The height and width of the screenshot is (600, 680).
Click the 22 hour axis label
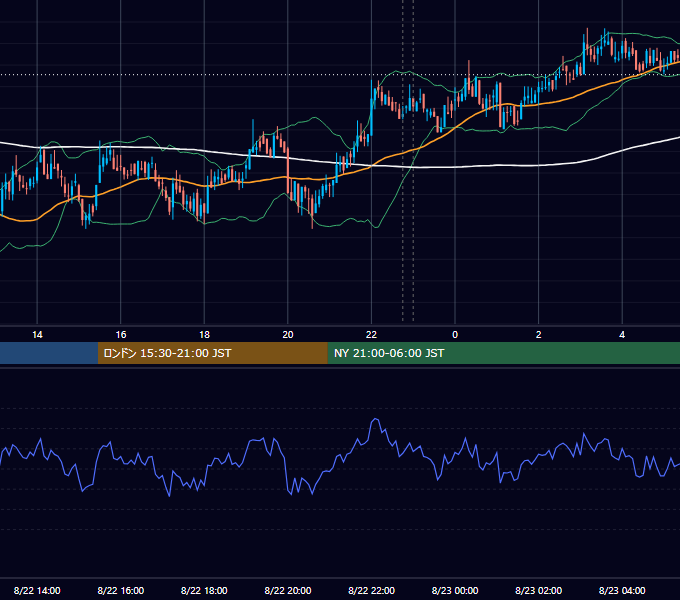point(371,335)
